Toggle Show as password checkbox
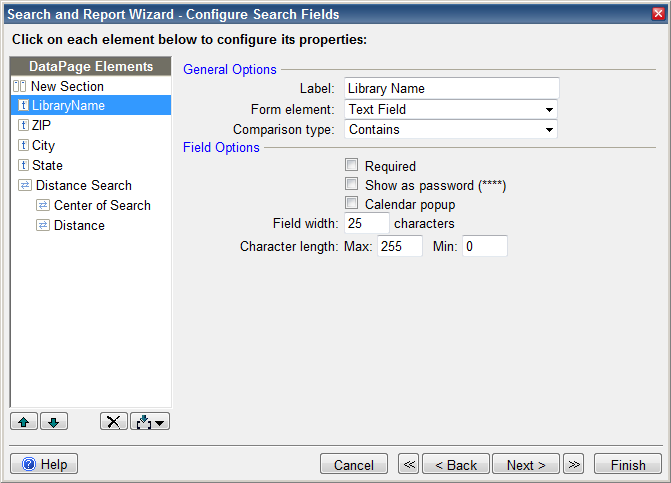The image size is (671, 483). 351,185
